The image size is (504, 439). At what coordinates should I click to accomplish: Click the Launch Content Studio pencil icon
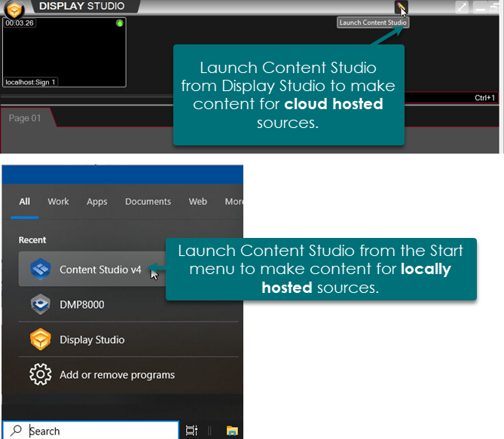click(x=402, y=8)
